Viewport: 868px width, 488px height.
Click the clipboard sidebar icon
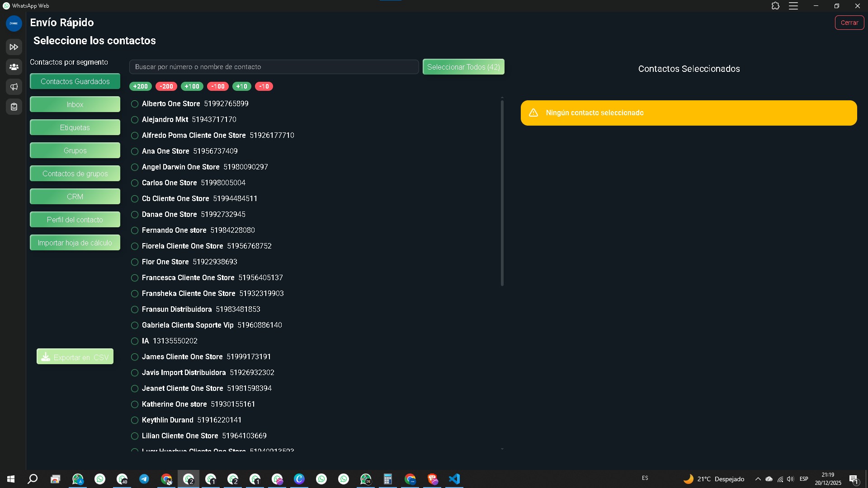click(14, 107)
